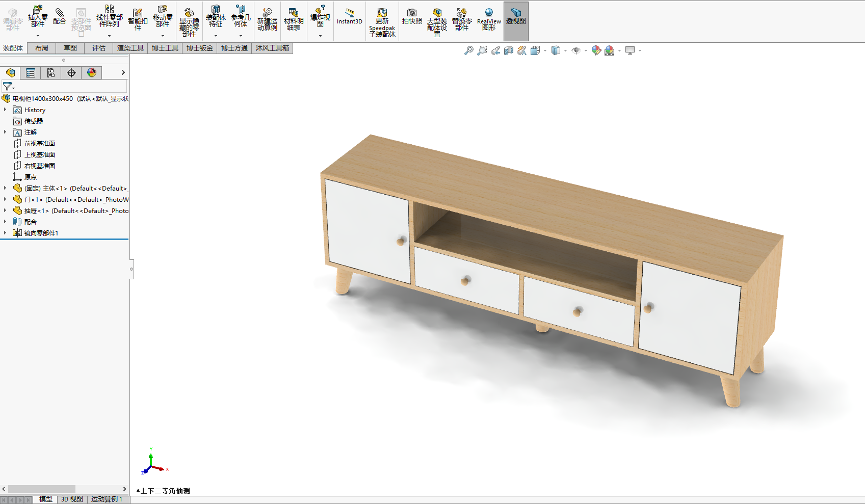Expand the 主体<1> component node
The width and height of the screenshot is (865, 504).
5,188
